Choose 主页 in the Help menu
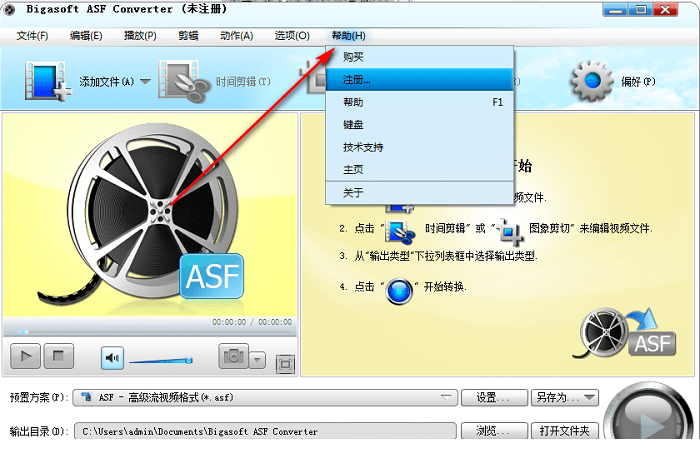 pyautogui.click(x=420, y=169)
